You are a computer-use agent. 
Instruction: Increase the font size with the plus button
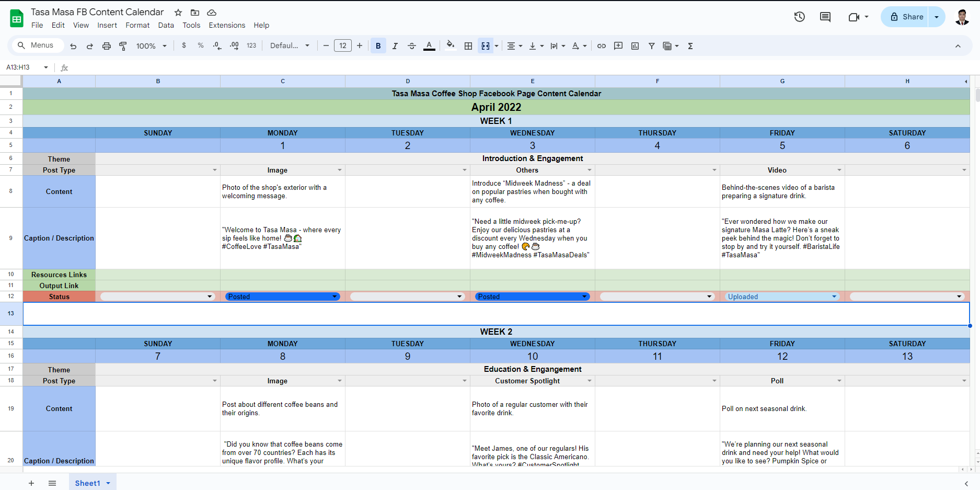tap(360, 45)
